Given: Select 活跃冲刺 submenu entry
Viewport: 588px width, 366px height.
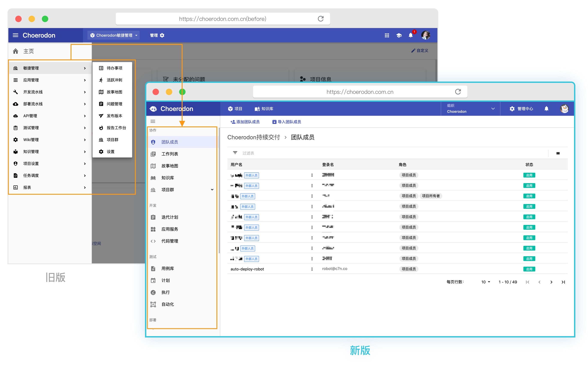Looking at the screenshot, I should (x=112, y=80).
